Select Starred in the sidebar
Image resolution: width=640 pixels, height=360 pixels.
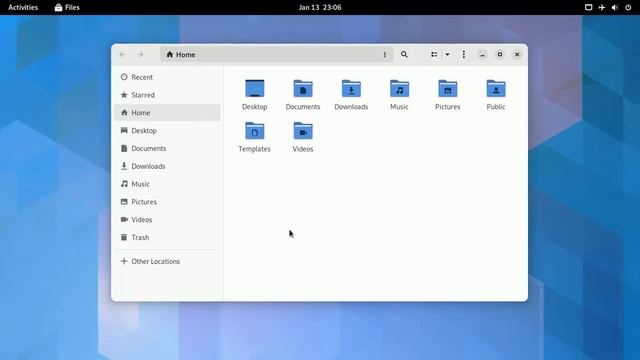[x=167, y=95]
